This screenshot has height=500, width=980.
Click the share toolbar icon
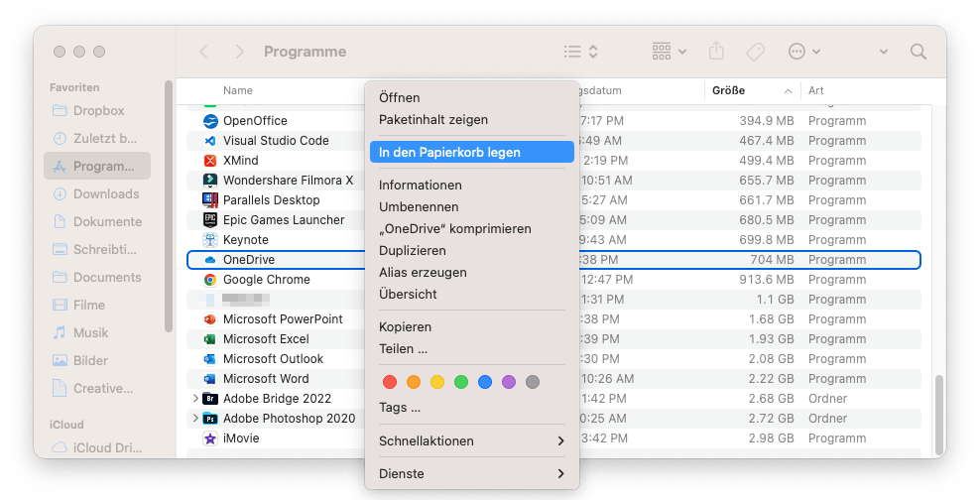click(x=716, y=52)
